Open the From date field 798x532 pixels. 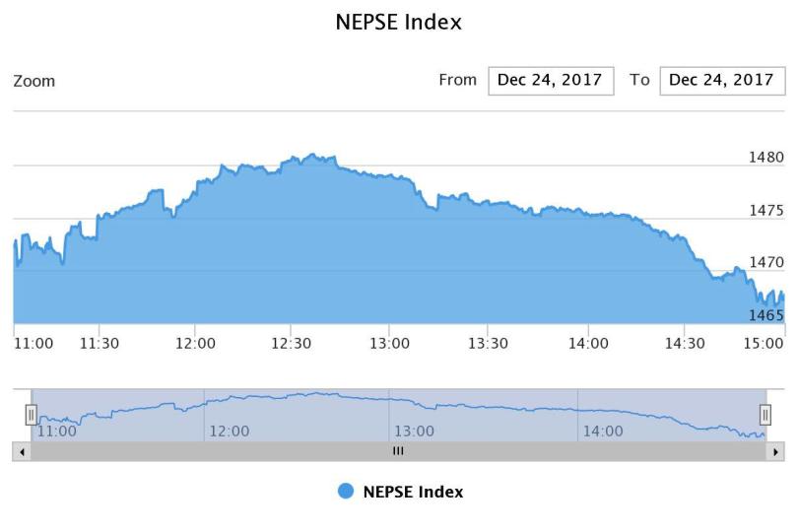point(551,80)
